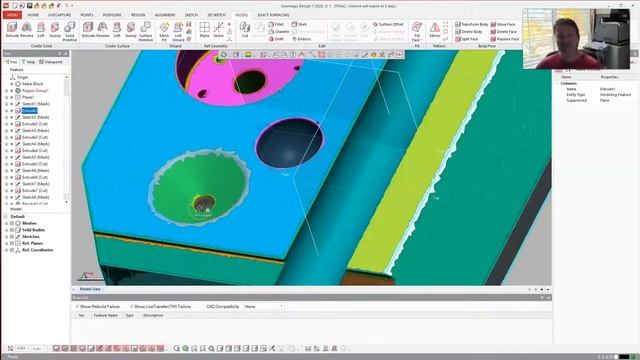Apply the Shell tool
Screen dimensions: 640x360
(x=299, y=24)
